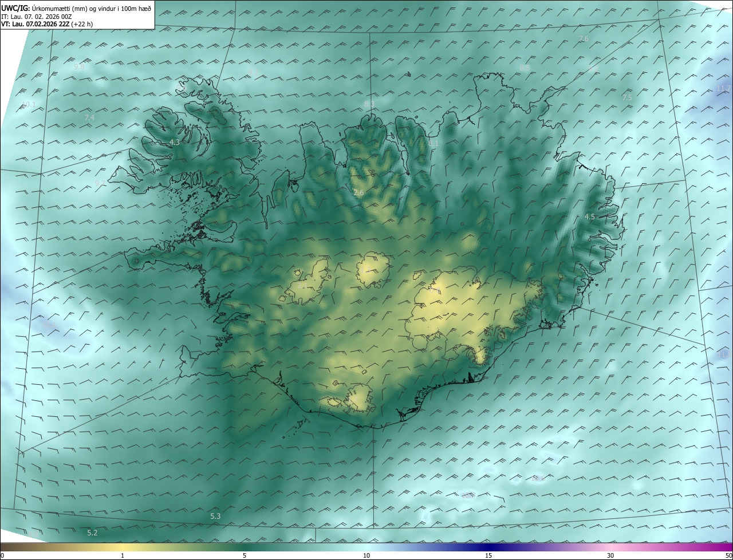Click the 8.3 value label on the map
This screenshot has width=733, height=560.
[369, 104]
